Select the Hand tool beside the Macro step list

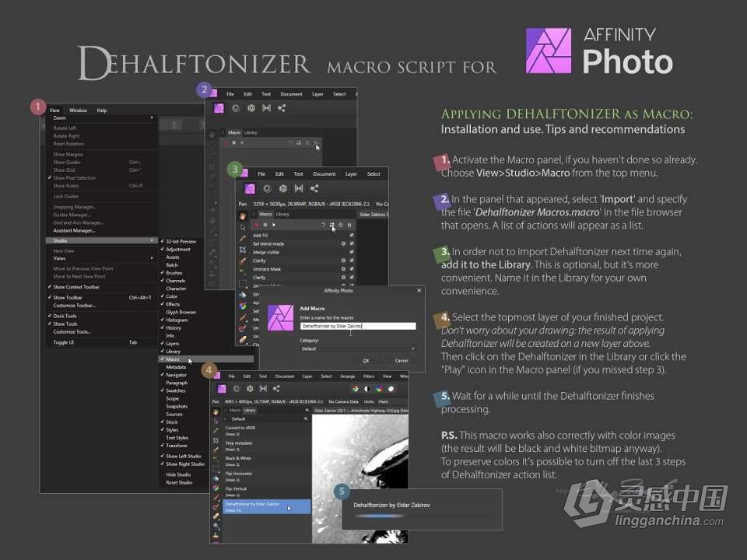tap(243, 215)
